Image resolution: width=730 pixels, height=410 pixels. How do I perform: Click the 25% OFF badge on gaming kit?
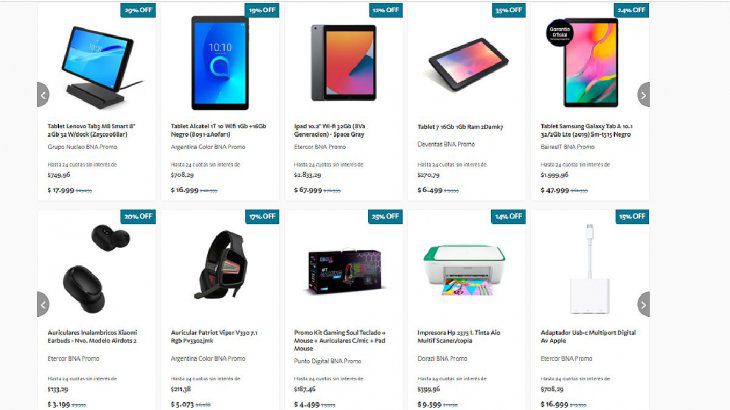coord(385,216)
